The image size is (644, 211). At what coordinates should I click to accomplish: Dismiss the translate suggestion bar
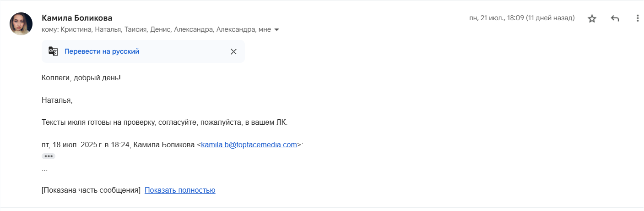(x=233, y=51)
